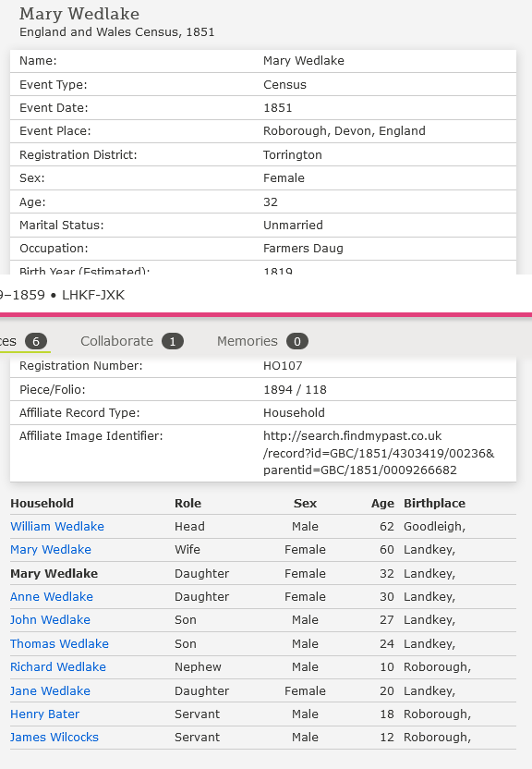Click the Household column header
This screenshot has height=769, width=532.
pos(42,503)
